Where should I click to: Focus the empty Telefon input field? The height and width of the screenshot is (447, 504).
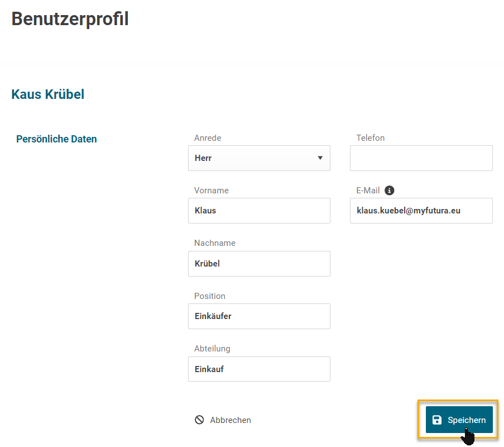coord(421,158)
